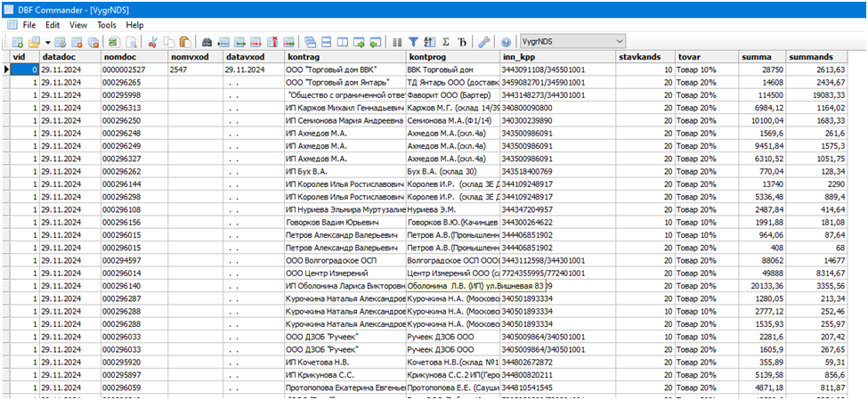
Task: Open the View menu
Action: (x=78, y=25)
